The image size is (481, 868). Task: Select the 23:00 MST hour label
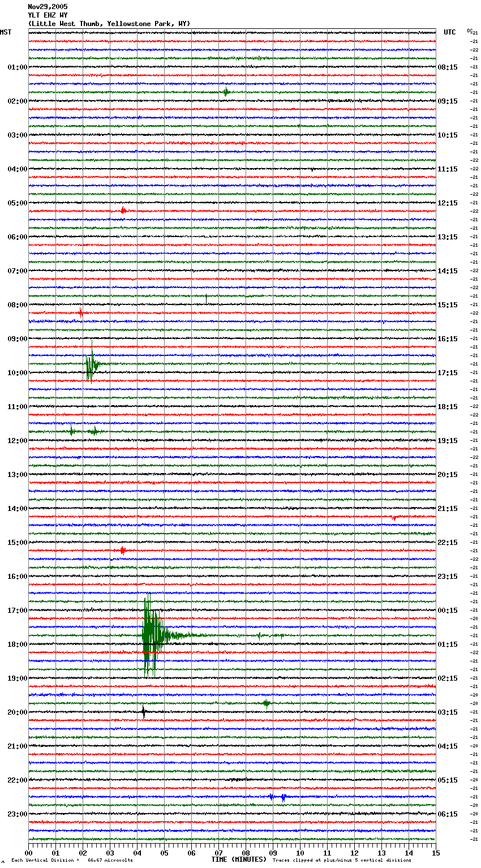click(17, 814)
